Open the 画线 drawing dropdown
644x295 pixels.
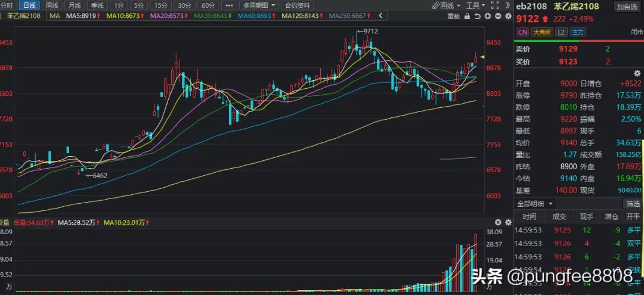pos(447,5)
